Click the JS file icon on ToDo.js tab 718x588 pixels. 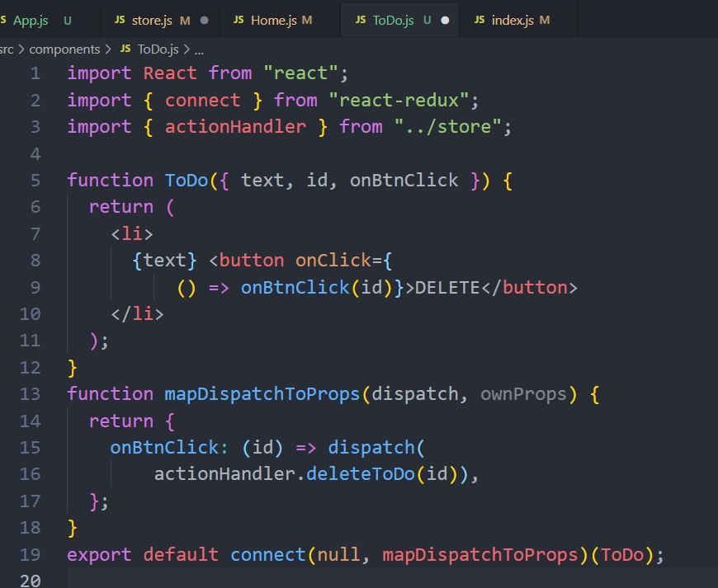click(361, 20)
